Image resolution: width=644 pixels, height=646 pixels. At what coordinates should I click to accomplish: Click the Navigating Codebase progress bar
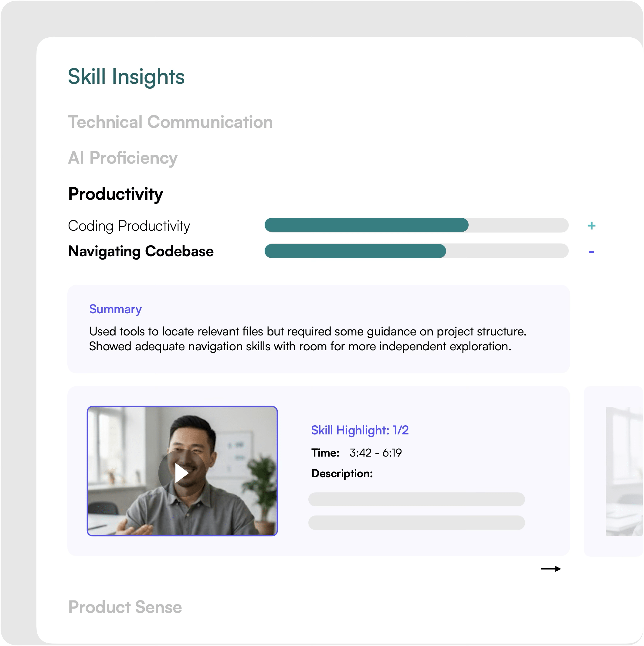tap(416, 251)
